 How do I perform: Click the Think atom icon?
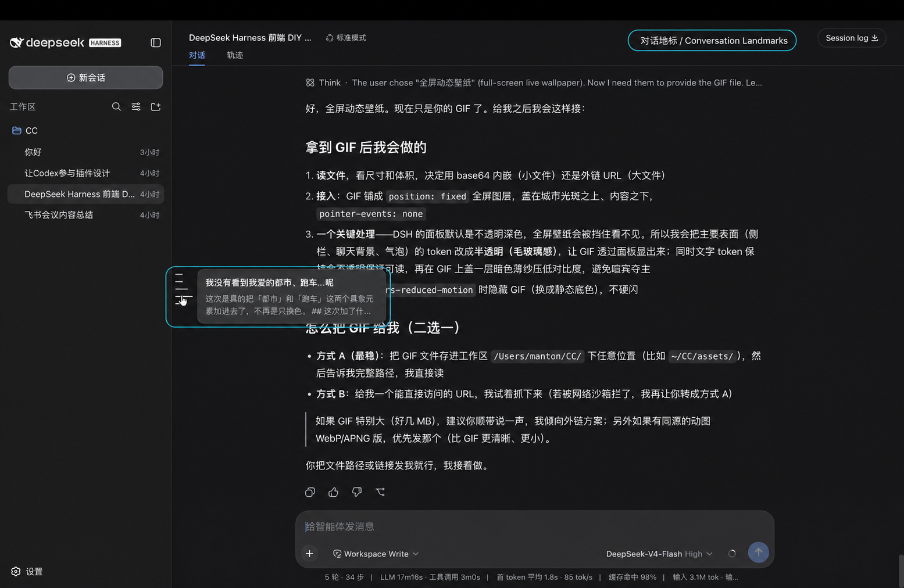[x=310, y=83]
